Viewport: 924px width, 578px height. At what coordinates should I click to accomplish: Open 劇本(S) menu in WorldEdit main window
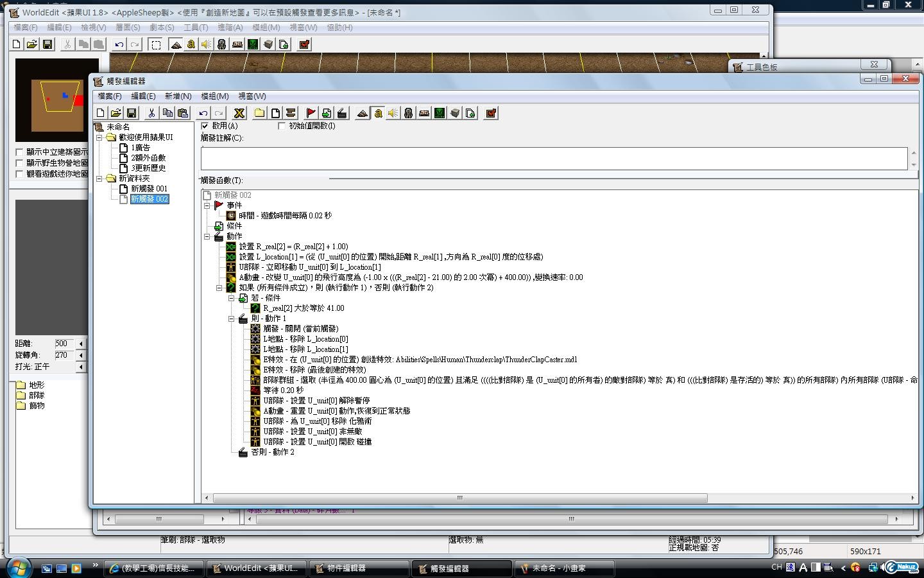[x=162, y=28]
